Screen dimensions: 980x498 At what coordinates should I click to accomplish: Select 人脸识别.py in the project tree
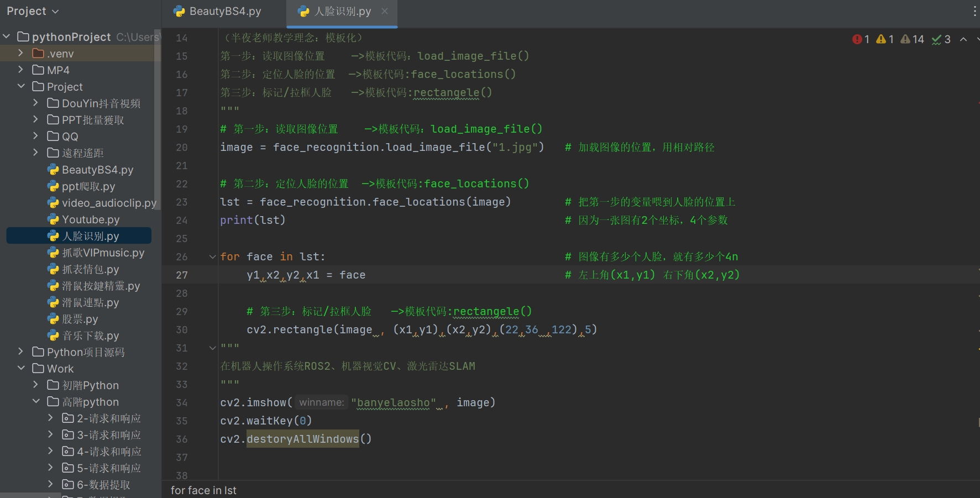tap(79, 236)
